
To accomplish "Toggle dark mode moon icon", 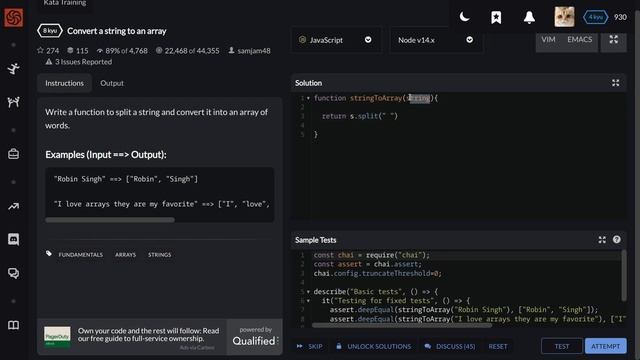I will point(464,17).
